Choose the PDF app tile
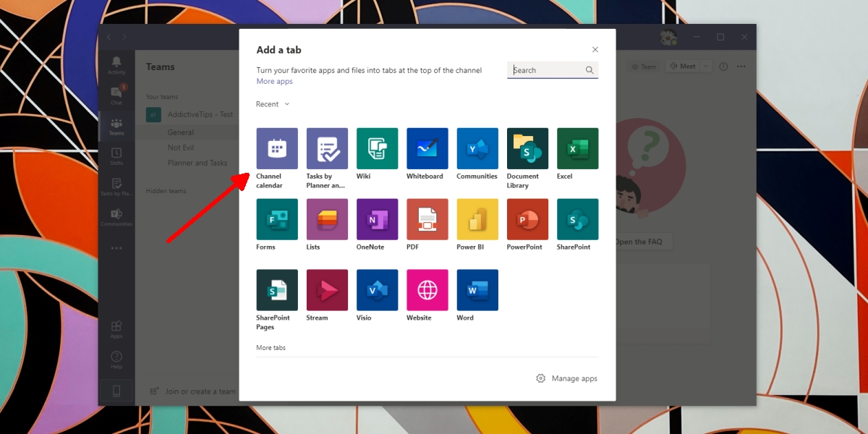The width and height of the screenshot is (868, 434). click(x=427, y=219)
